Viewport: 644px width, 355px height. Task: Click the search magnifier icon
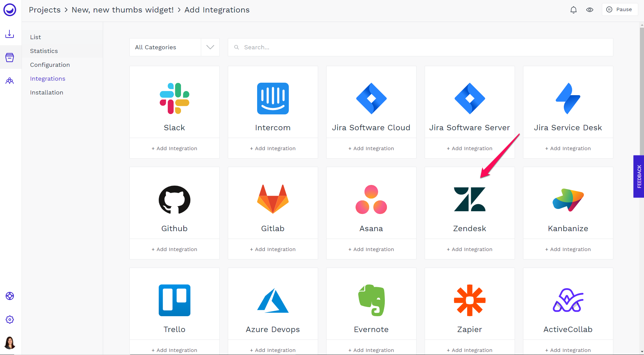(237, 47)
